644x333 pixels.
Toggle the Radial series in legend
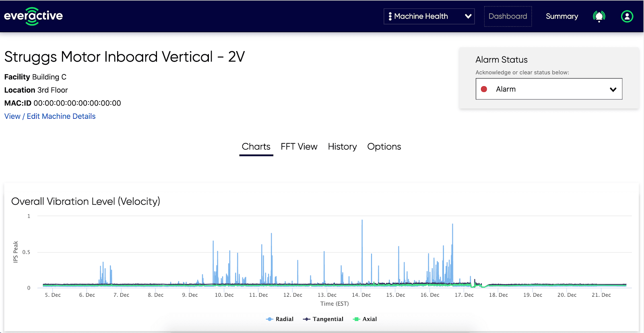coord(280,319)
